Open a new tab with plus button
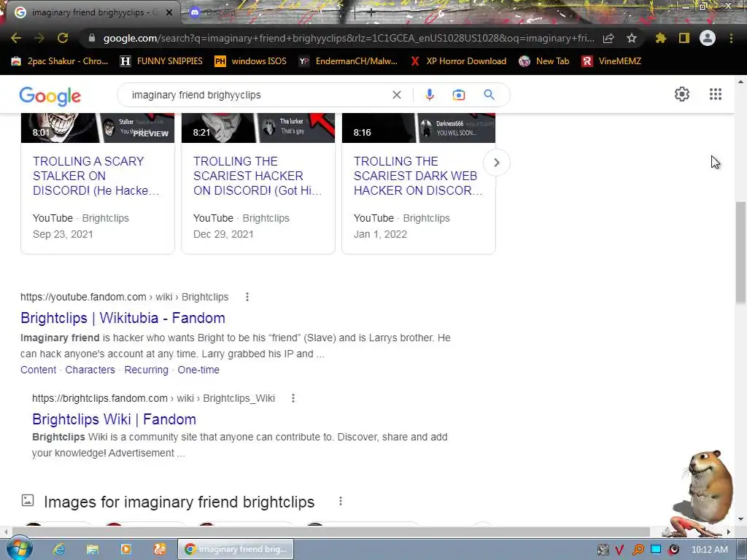 pos(371,13)
